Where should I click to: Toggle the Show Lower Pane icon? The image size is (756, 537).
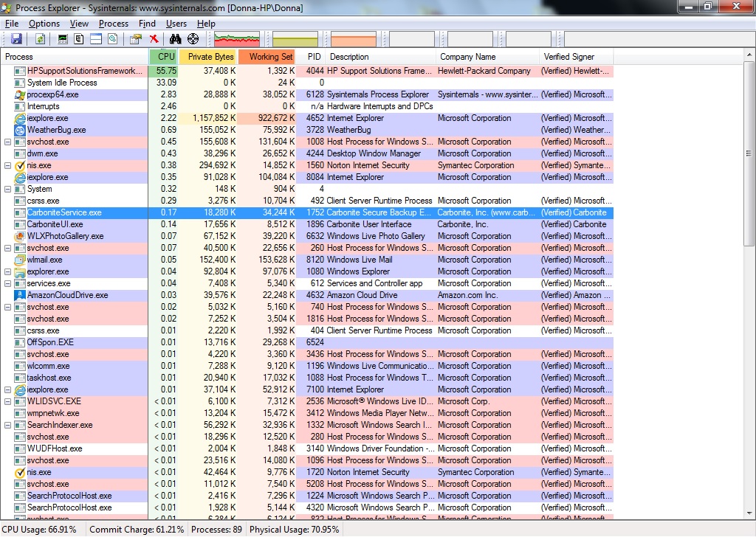(96, 39)
